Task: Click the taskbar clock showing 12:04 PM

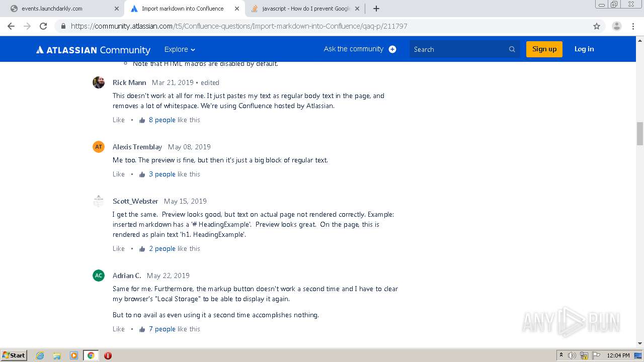Action: click(618, 355)
